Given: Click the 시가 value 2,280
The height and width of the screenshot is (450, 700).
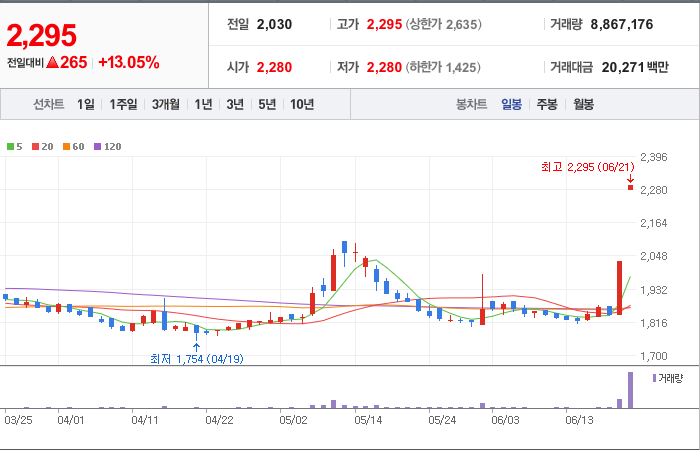Looking at the screenshot, I should click(274, 67).
